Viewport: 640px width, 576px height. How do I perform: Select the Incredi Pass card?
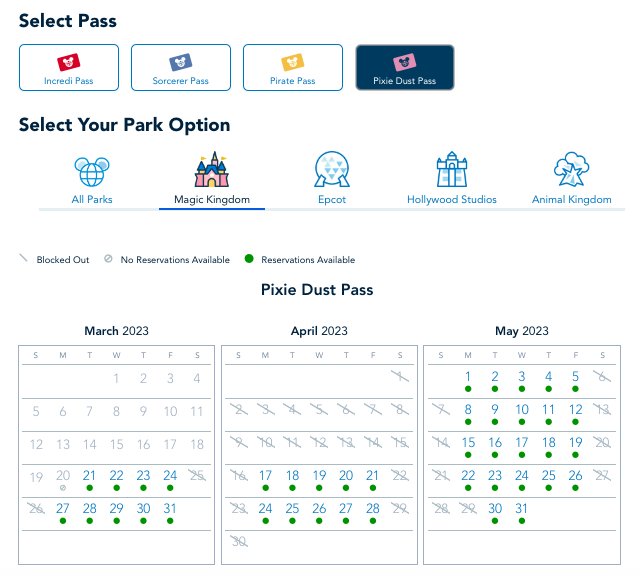click(x=69, y=67)
